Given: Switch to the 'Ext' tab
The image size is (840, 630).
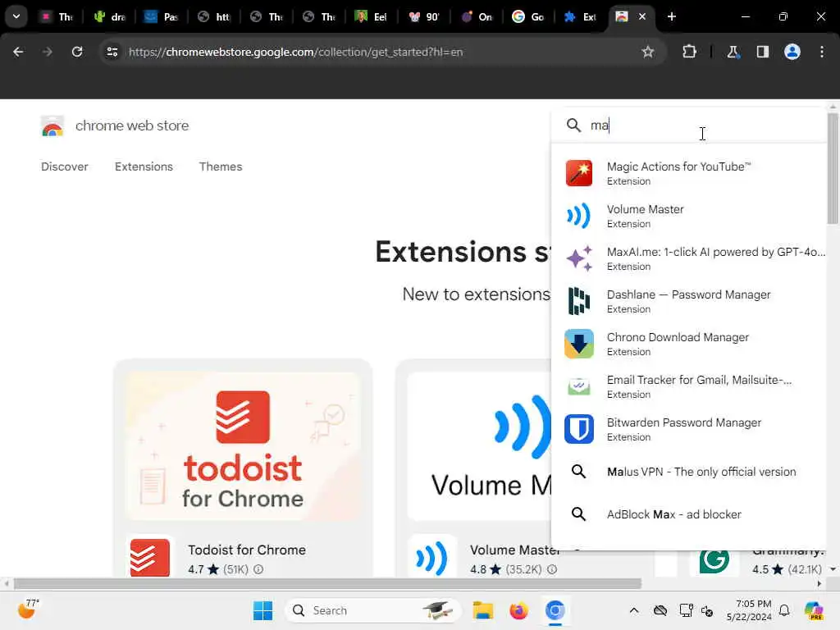Looking at the screenshot, I should coord(580,16).
